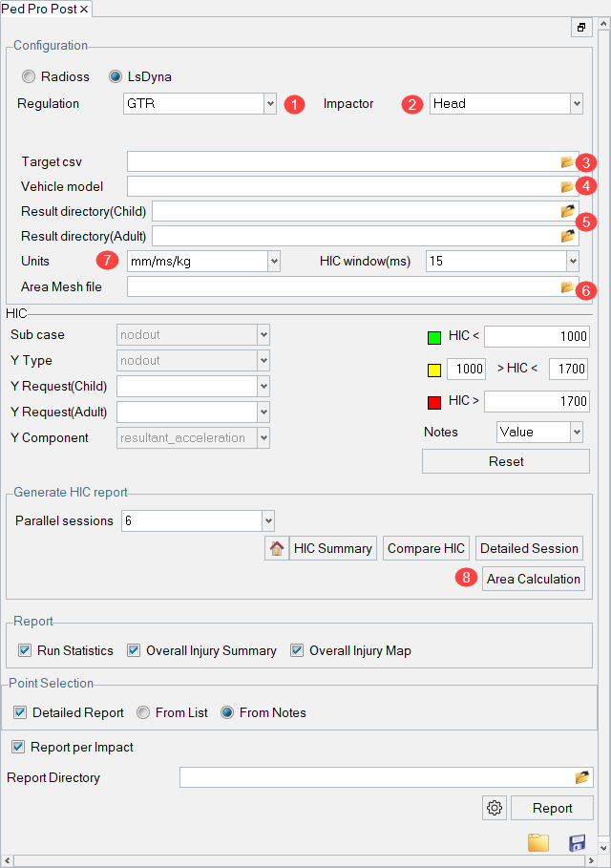Uncheck the Run Statistics checkbox
Screen dimensions: 611x868
click(x=25, y=650)
